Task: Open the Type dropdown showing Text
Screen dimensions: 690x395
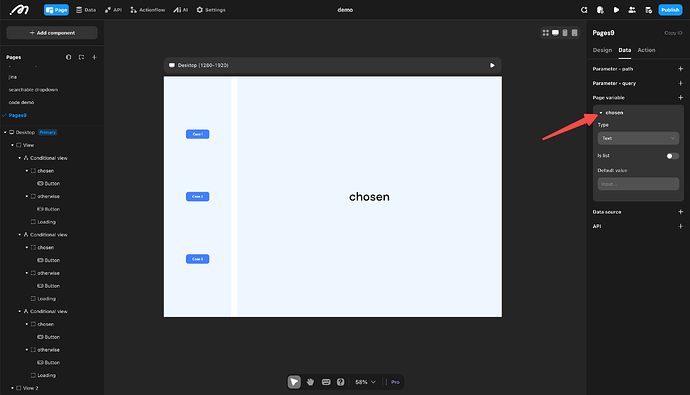Action: pos(638,138)
